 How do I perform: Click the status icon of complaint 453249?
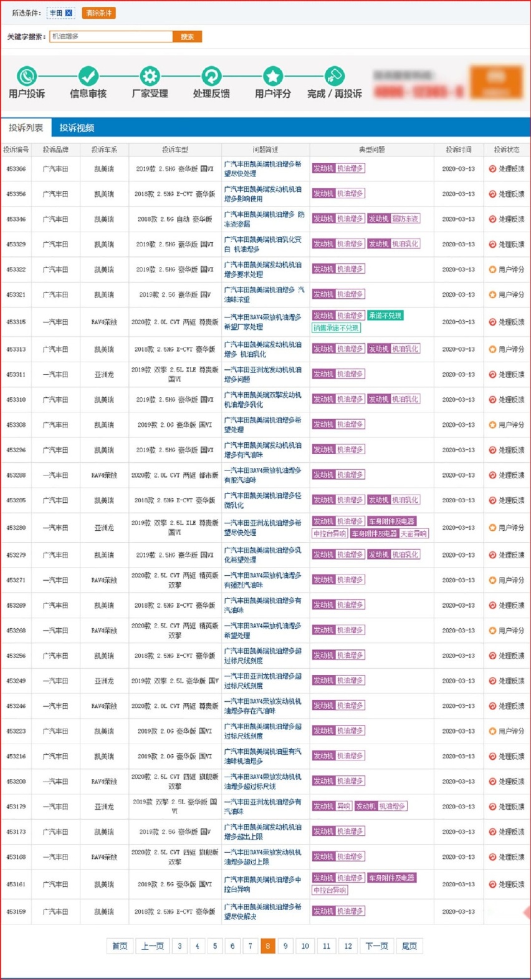[492, 681]
